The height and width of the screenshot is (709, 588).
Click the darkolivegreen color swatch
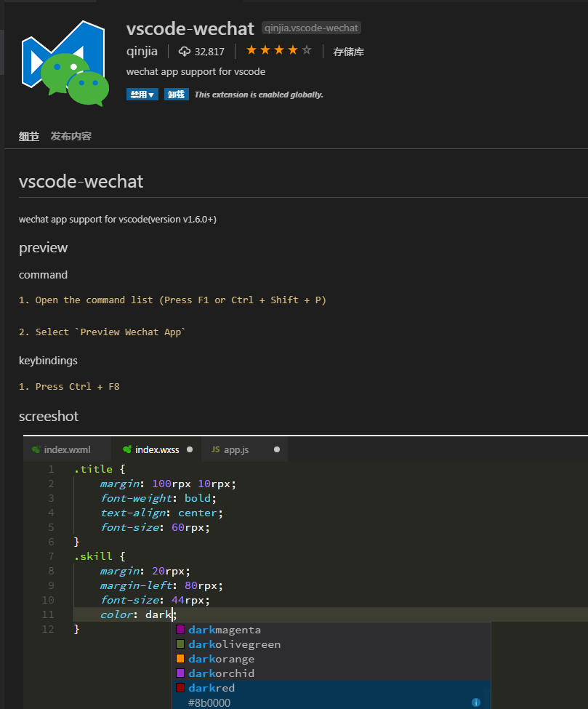(x=180, y=644)
